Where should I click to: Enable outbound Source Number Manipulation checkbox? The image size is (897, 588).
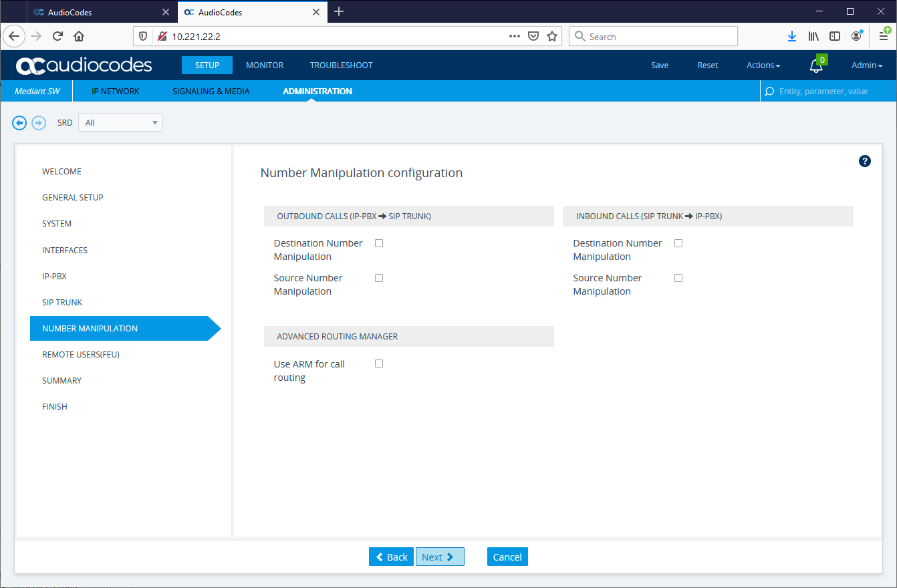click(379, 278)
